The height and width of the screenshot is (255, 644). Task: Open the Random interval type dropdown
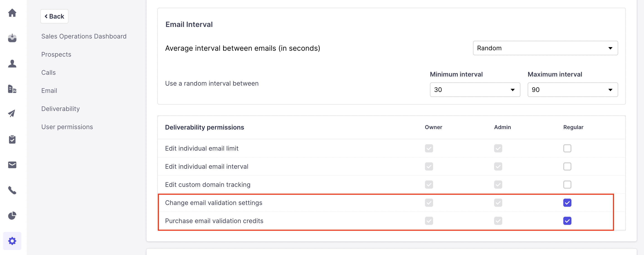point(545,48)
